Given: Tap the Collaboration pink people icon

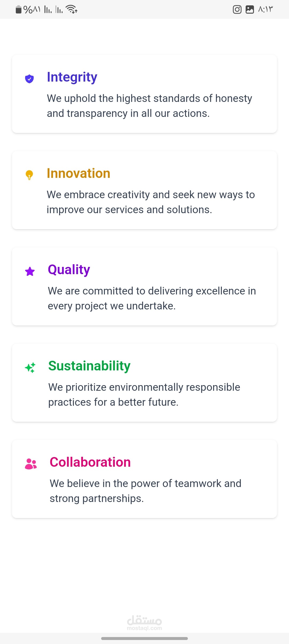Looking at the screenshot, I should 31,464.
